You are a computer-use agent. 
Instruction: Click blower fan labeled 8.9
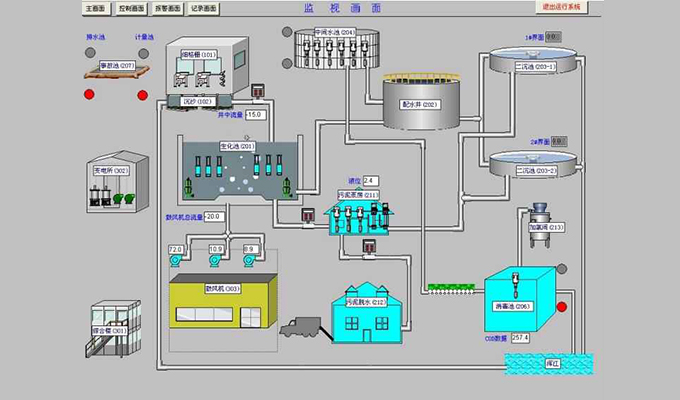[x=248, y=260]
